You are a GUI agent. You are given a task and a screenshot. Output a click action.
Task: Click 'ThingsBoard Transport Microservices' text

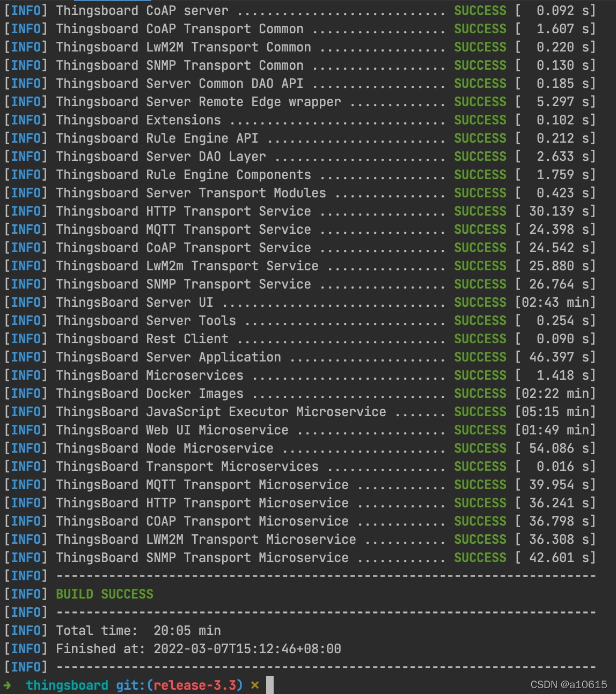187,467
